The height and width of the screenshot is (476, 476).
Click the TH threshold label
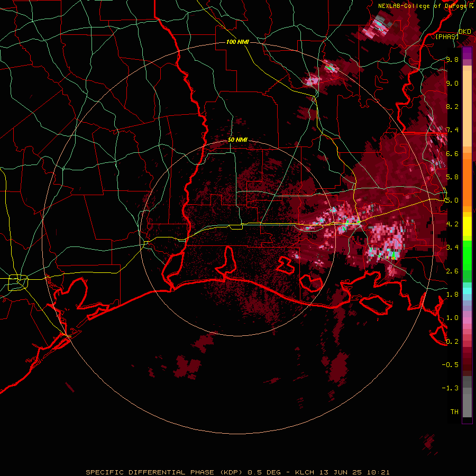click(454, 412)
